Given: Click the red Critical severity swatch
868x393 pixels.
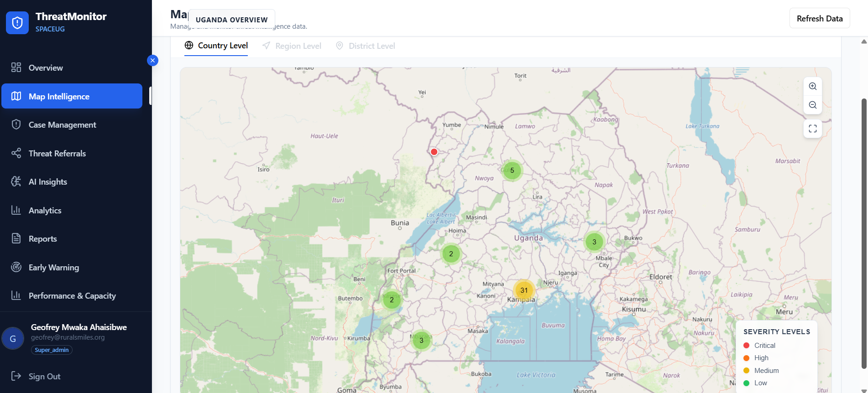Looking at the screenshot, I should coord(747,346).
